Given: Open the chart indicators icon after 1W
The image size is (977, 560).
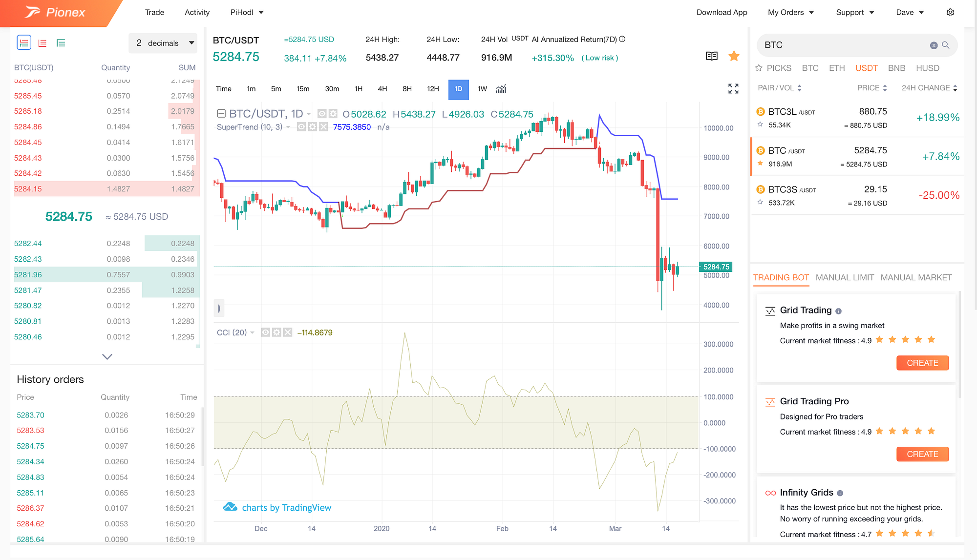Looking at the screenshot, I should (501, 89).
